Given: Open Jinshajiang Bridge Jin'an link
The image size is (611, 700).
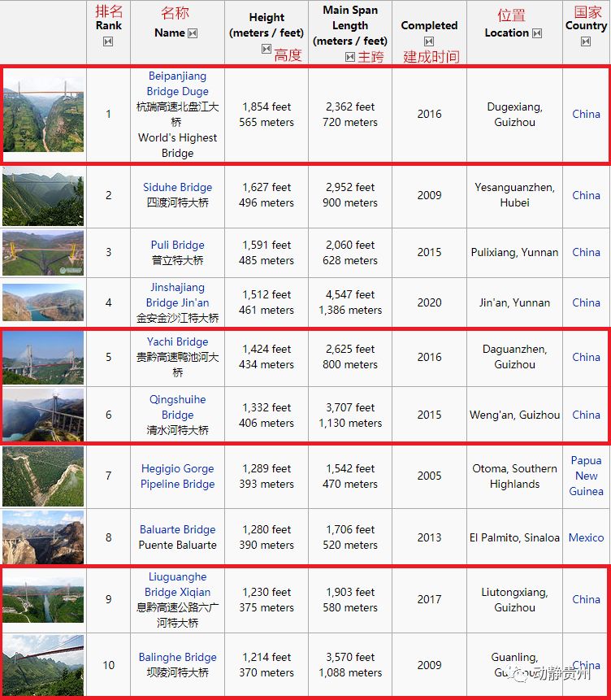Looking at the screenshot, I should pyautogui.click(x=177, y=295).
